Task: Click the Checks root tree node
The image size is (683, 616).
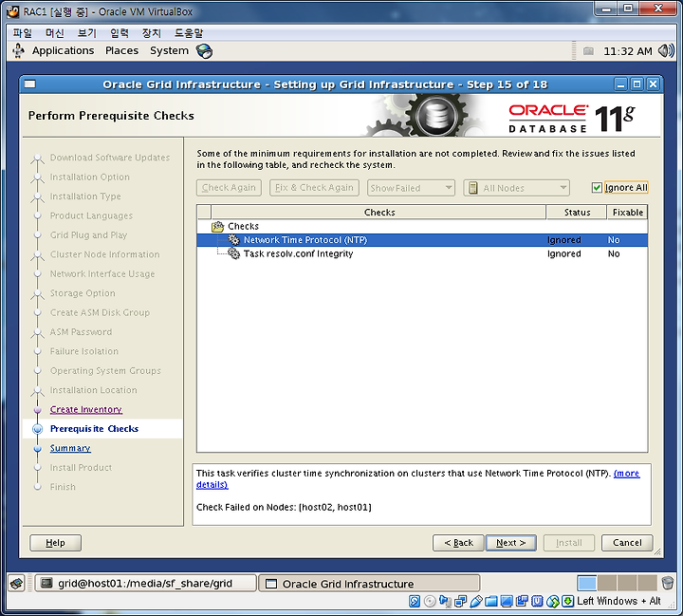Action: tap(243, 226)
